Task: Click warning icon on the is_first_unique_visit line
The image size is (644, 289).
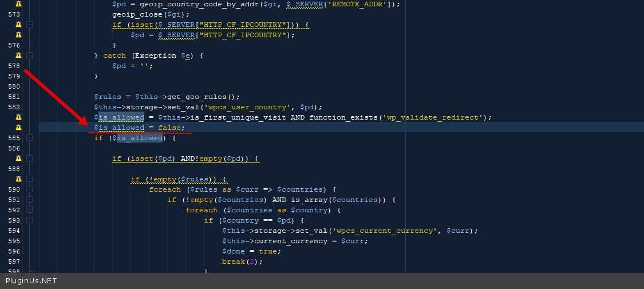Action: click(x=18, y=117)
